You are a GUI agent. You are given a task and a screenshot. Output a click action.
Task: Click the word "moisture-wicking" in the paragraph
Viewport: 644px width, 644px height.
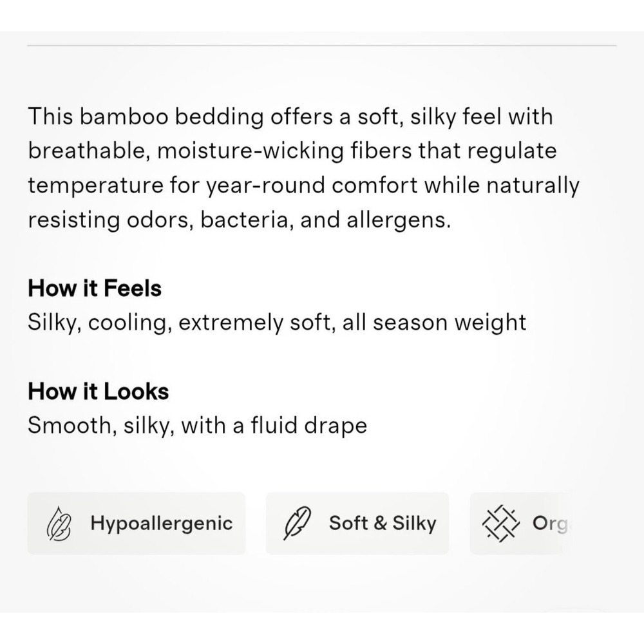click(251, 151)
